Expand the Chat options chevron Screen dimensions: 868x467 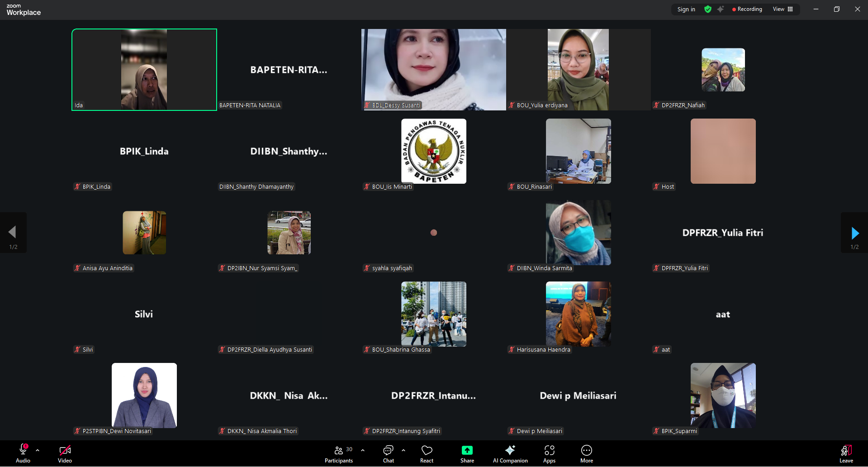[403, 450]
